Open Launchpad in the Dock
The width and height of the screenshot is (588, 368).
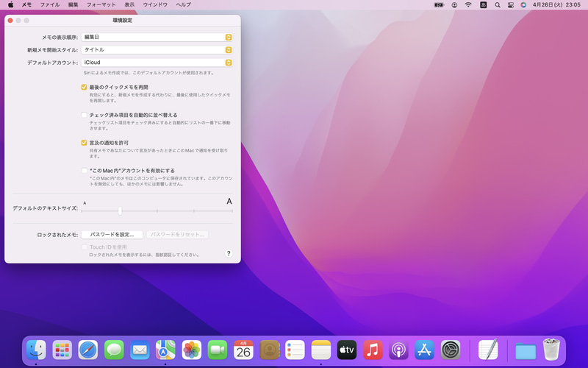(x=62, y=350)
